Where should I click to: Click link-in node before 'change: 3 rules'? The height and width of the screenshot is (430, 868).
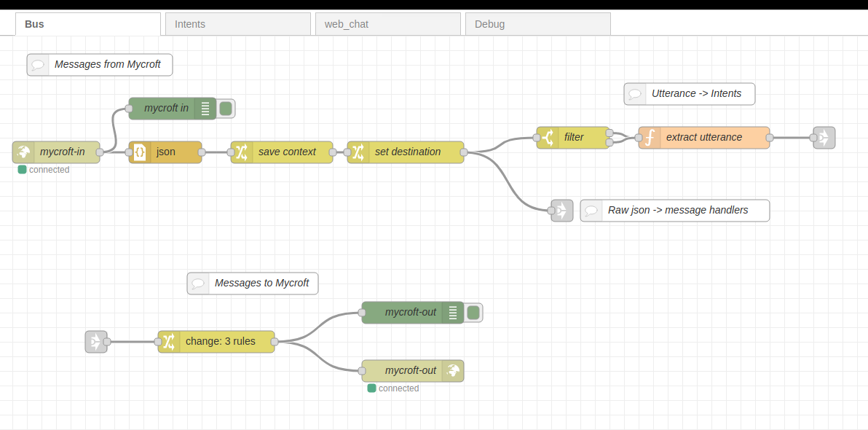coord(96,342)
